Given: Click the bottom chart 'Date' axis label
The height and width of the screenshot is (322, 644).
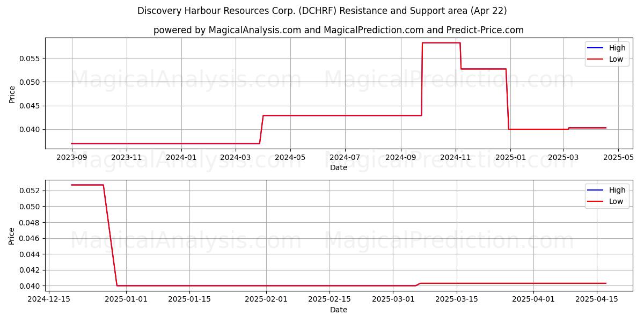Looking at the screenshot, I should 339,310.
